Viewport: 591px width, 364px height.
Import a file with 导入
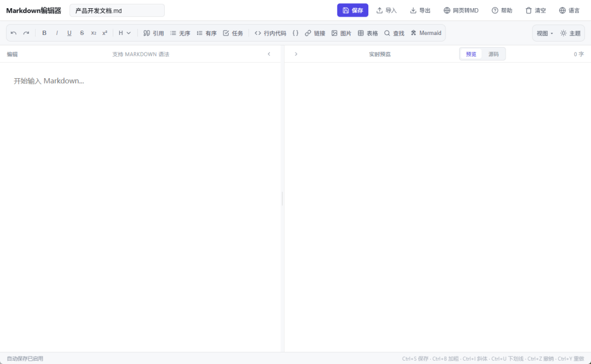pyautogui.click(x=386, y=10)
